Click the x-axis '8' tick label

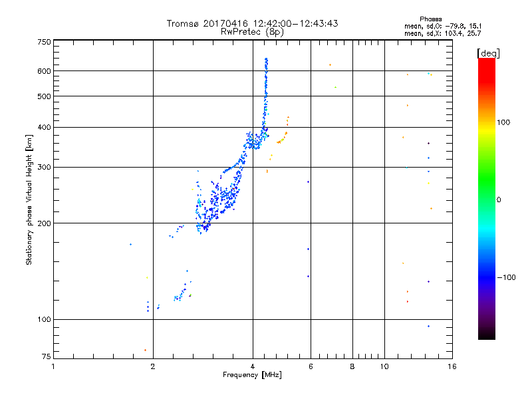point(352,366)
